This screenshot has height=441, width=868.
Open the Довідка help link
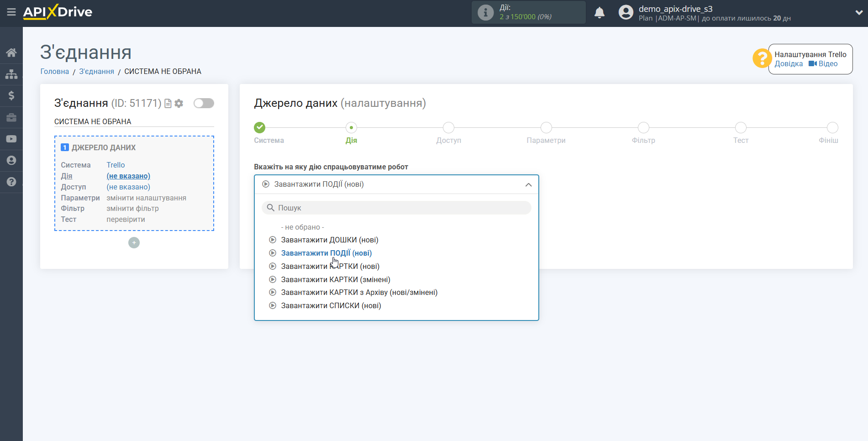coord(789,64)
